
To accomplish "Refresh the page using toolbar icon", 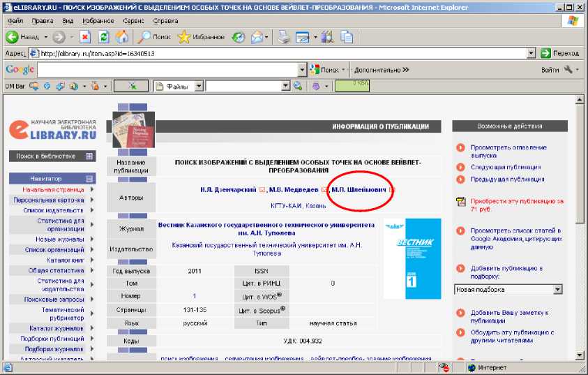I will (x=103, y=37).
